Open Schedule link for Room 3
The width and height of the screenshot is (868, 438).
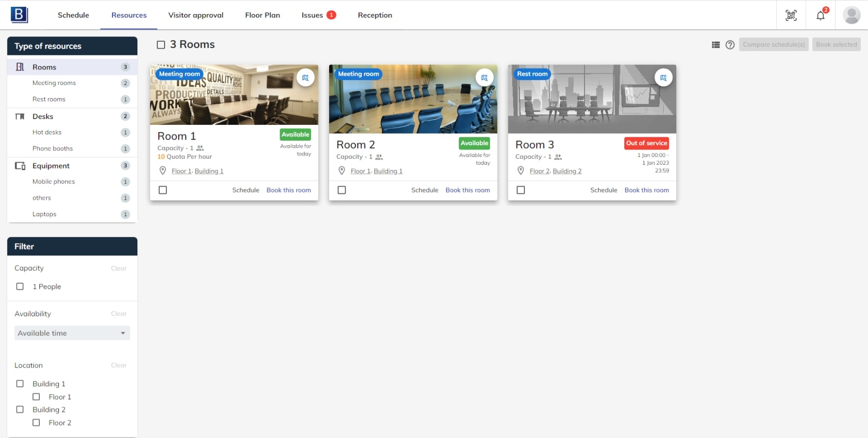603,190
